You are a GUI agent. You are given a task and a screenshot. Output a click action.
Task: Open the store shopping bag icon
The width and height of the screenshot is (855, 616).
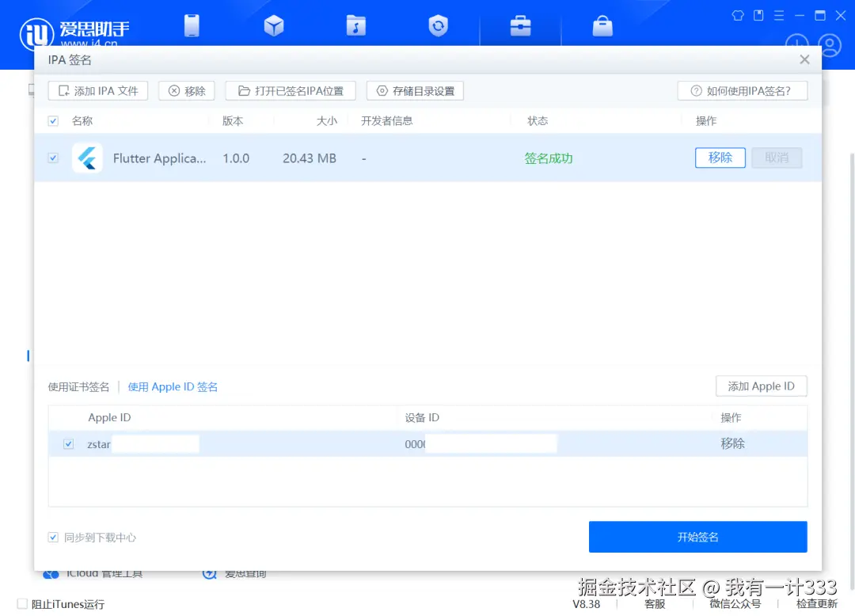click(602, 25)
